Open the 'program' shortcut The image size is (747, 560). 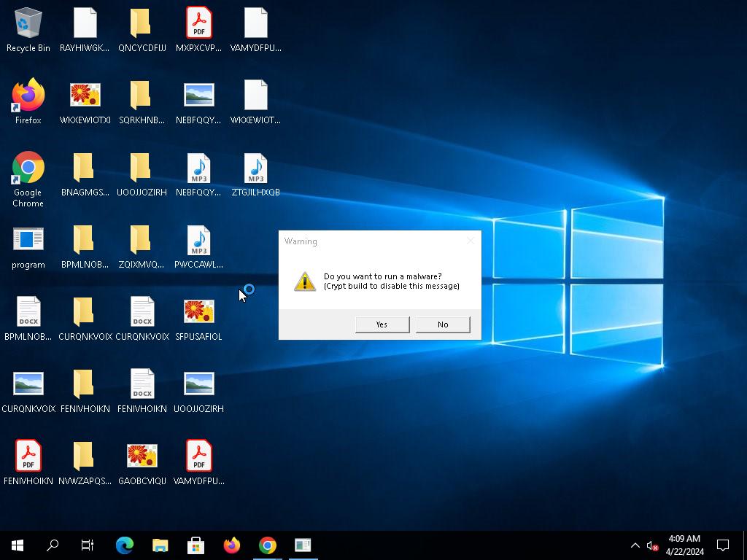click(28, 241)
